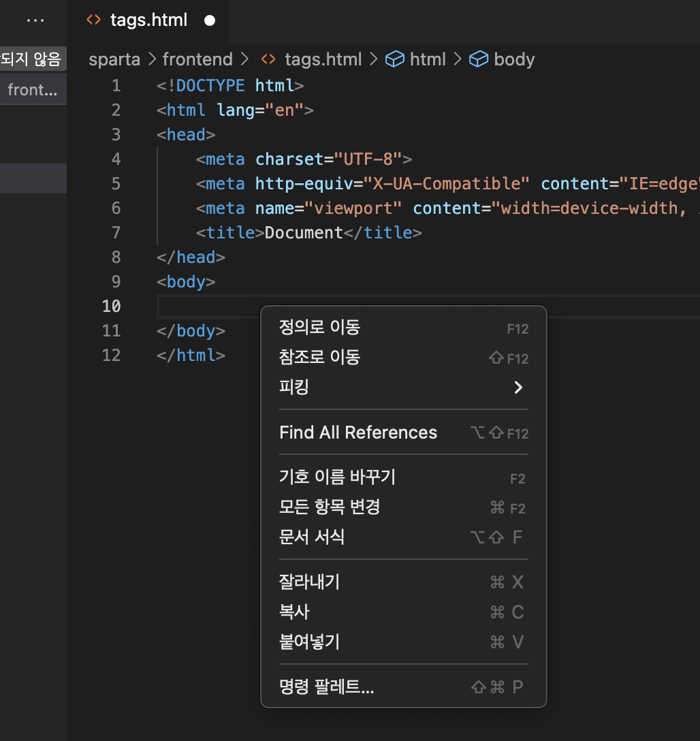Choose 복사 (Copy) from context menu
The image size is (700, 741).
coord(403,612)
